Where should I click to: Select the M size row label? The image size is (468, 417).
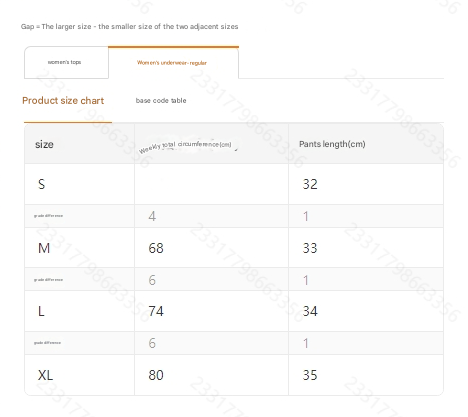click(x=44, y=248)
